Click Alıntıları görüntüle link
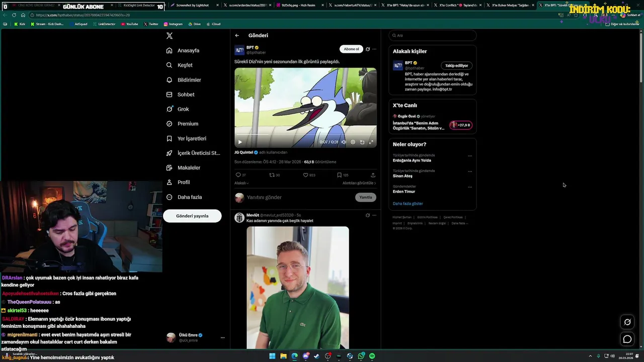Viewport: 644px width, 362px height. (359, 183)
